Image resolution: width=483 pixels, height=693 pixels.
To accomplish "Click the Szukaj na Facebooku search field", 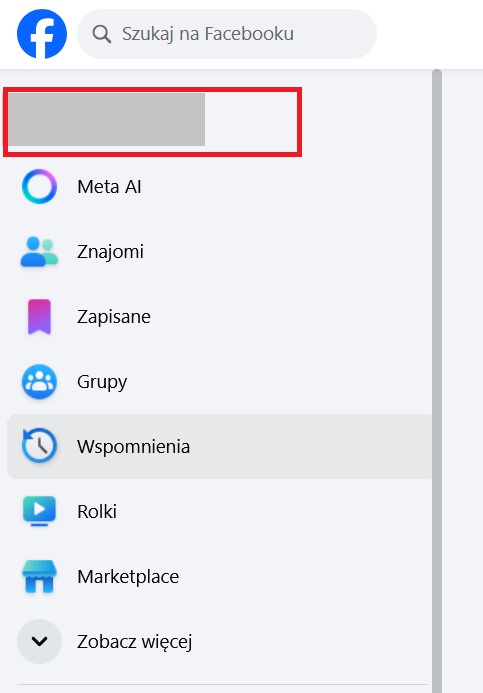I will (x=227, y=34).
